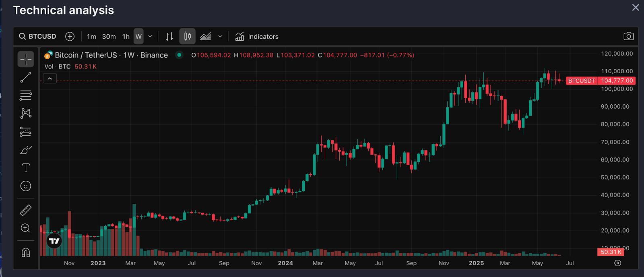
Task: Close the Technical analysis panel
Action: tap(636, 8)
